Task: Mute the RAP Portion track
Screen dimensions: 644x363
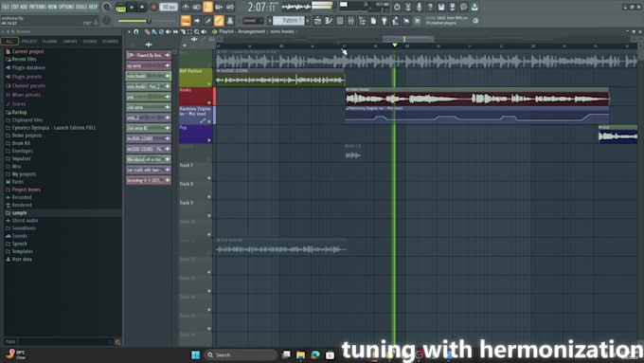Action: [209, 83]
